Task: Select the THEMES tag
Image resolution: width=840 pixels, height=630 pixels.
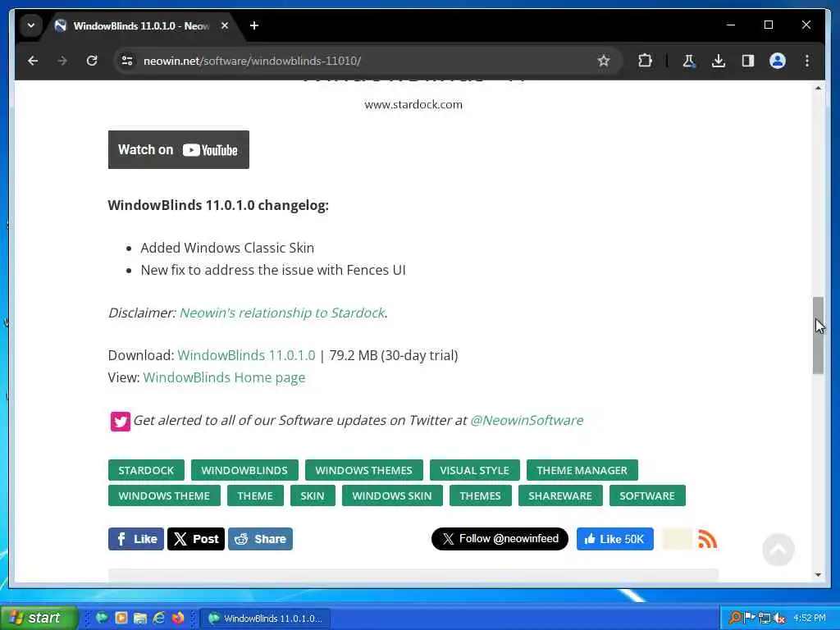Action: [x=480, y=496]
